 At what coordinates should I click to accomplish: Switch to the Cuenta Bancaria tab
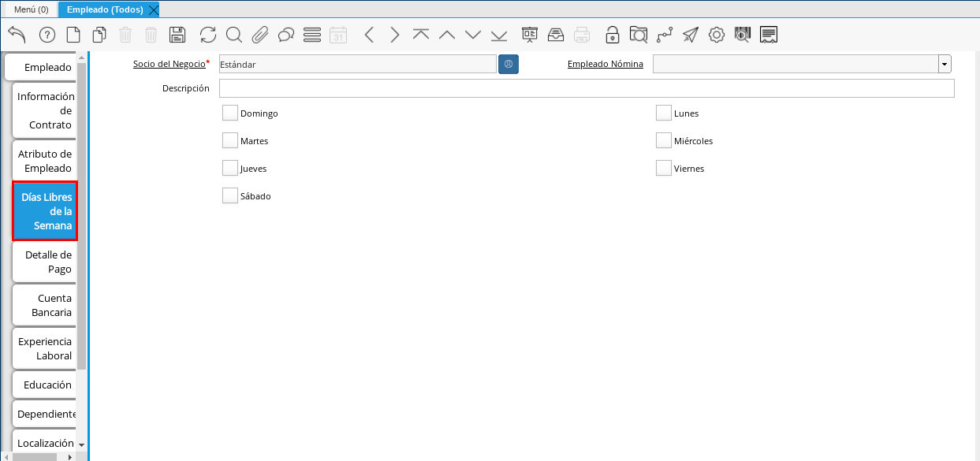coord(45,306)
